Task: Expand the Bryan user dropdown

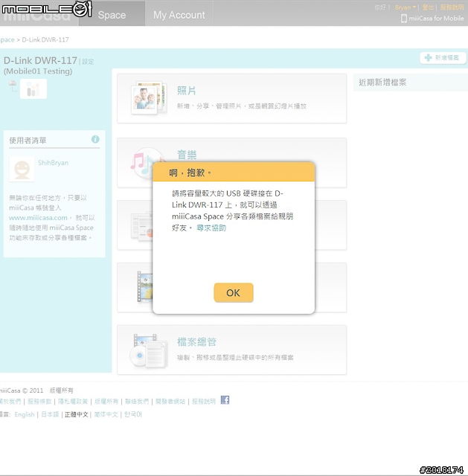Action: pyautogui.click(x=406, y=7)
